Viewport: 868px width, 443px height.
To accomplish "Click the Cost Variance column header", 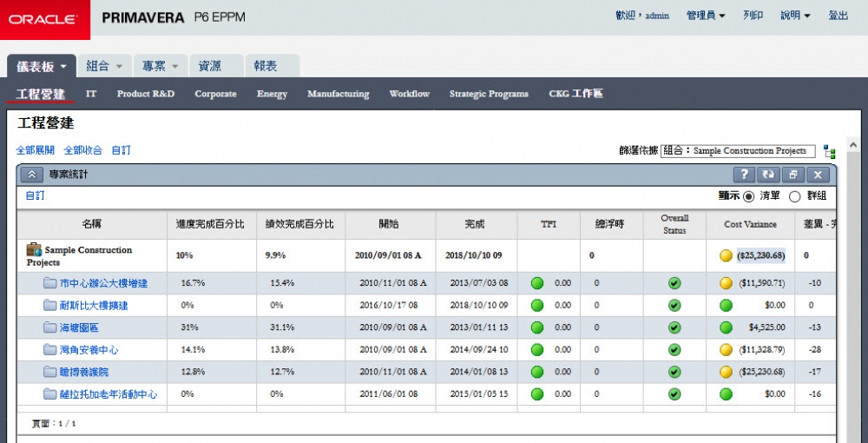I will coord(750,224).
